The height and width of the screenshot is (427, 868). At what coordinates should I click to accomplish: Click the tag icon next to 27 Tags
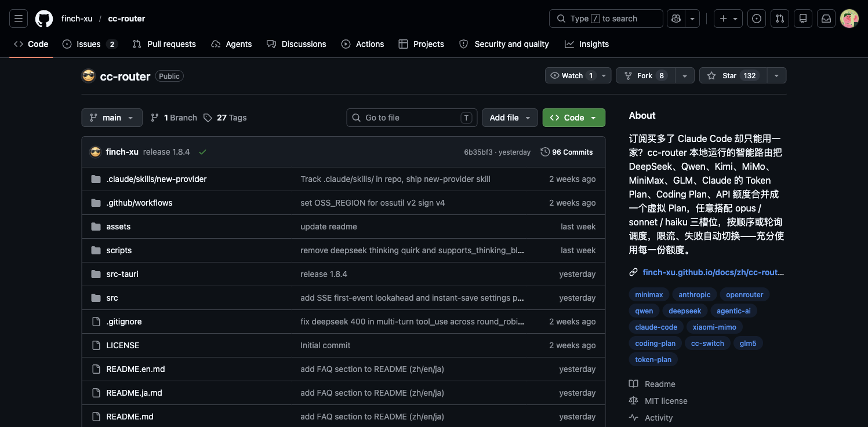208,118
